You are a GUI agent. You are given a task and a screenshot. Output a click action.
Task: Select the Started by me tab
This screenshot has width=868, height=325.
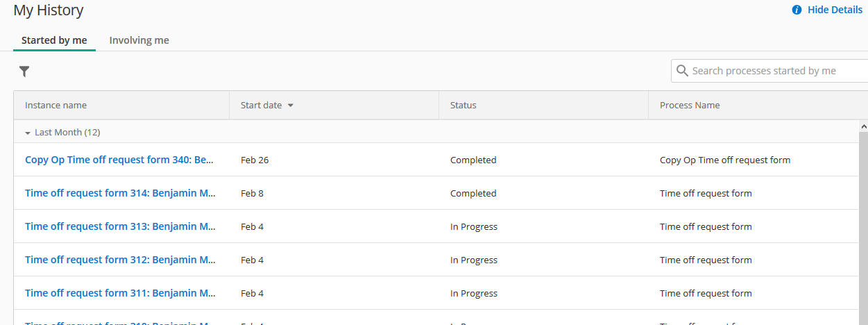point(54,40)
